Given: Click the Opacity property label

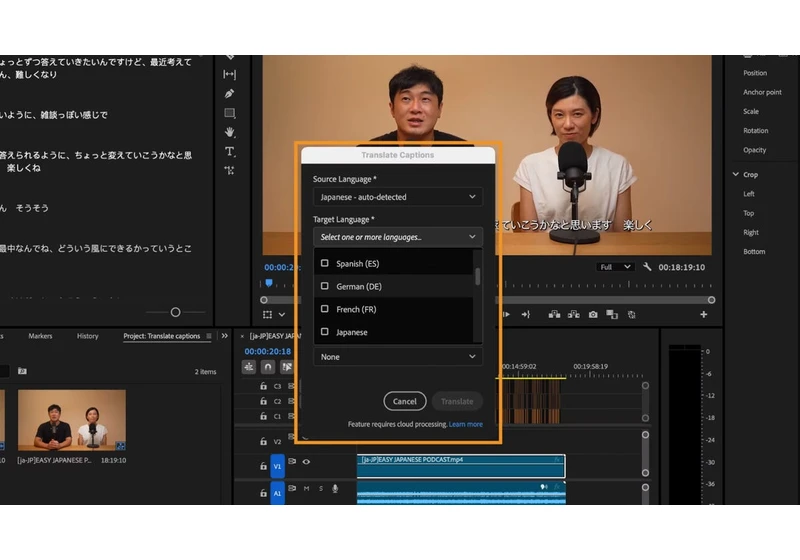Looking at the screenshot, I should click(754, 150).
